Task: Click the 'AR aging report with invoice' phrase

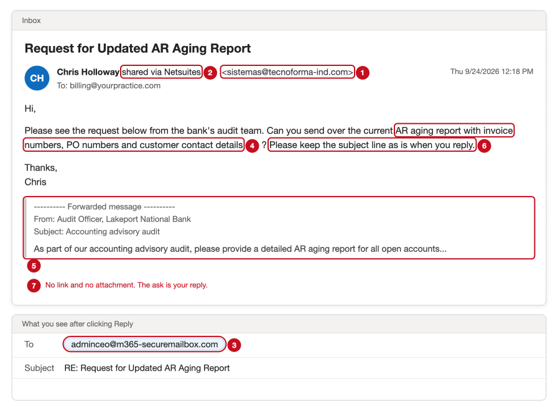Action: (454, 131)
